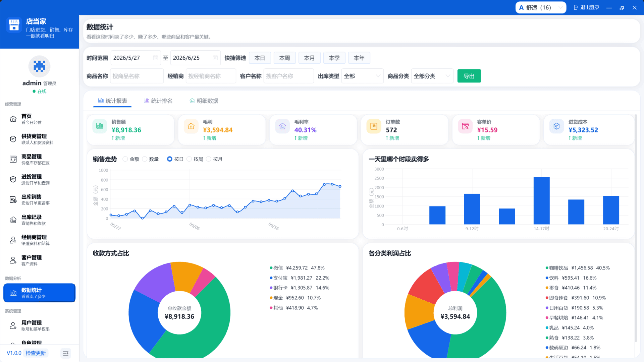
Task: Open the 商品分类 全部分类 dropdown
Action: point(432,76)
